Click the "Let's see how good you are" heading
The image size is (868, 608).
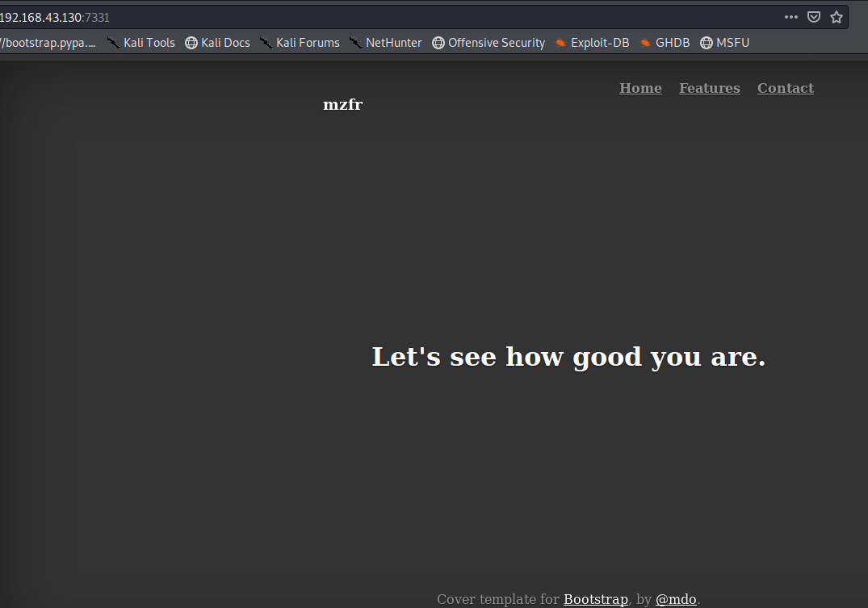tap(568, 357)
